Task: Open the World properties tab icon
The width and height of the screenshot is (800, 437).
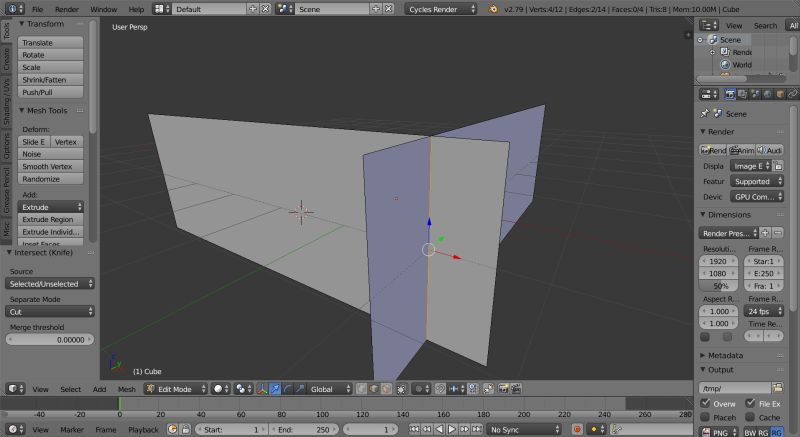Action: click(x=767, y=94)
